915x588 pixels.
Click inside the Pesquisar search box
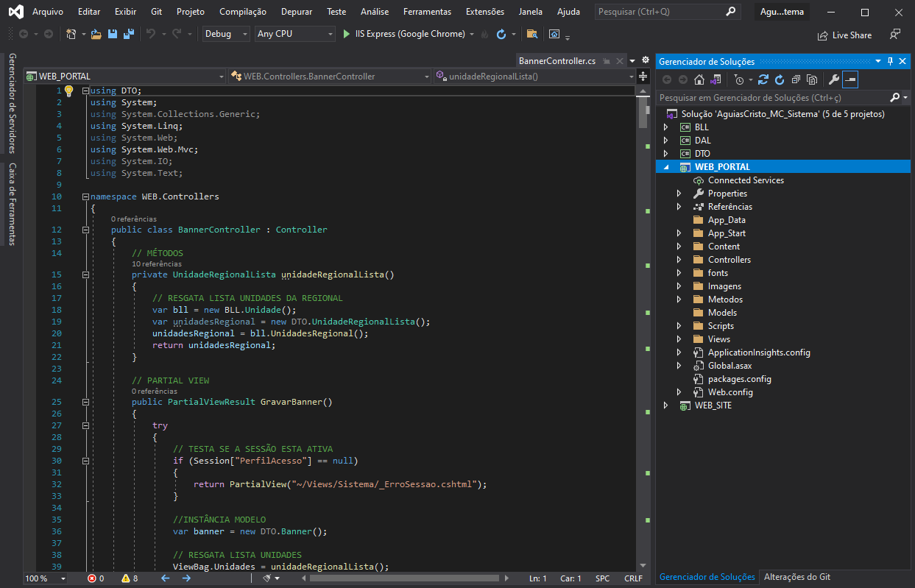[x=663, y=11]
